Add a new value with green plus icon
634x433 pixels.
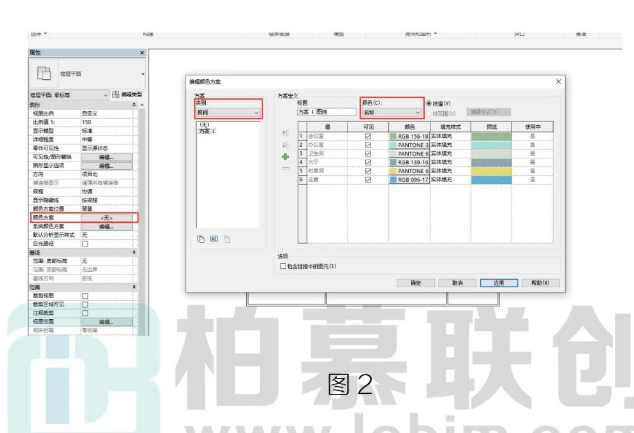(x=285, y=157)
